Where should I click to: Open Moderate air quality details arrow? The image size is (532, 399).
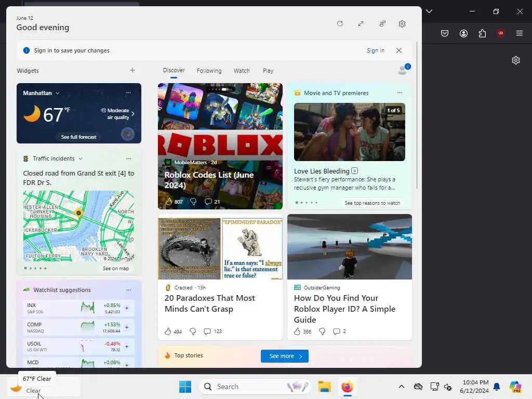click(133, 114)
